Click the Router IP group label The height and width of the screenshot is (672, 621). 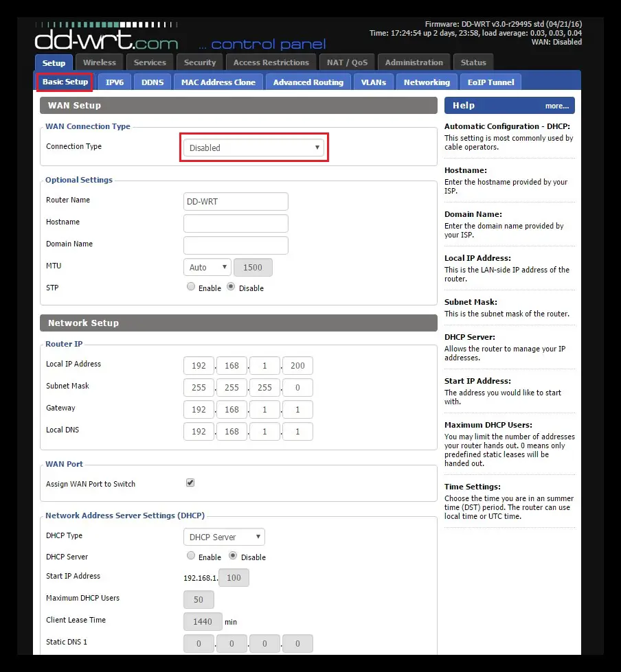[64, 344]
